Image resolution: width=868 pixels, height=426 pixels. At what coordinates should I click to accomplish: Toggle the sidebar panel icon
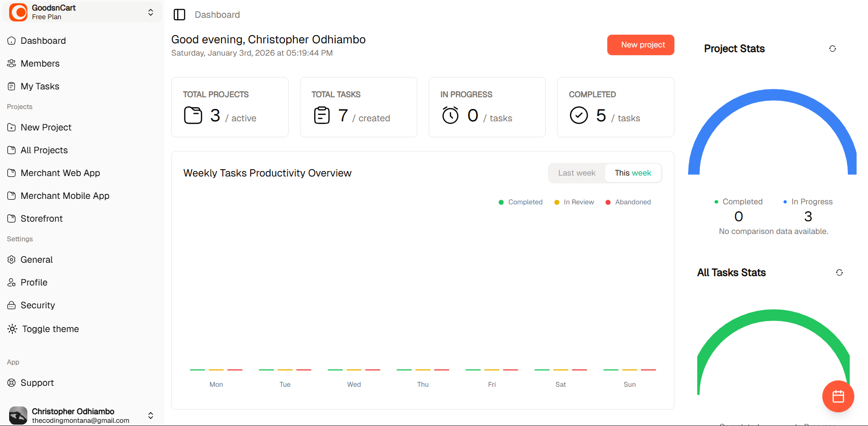[x=179, y=15]
